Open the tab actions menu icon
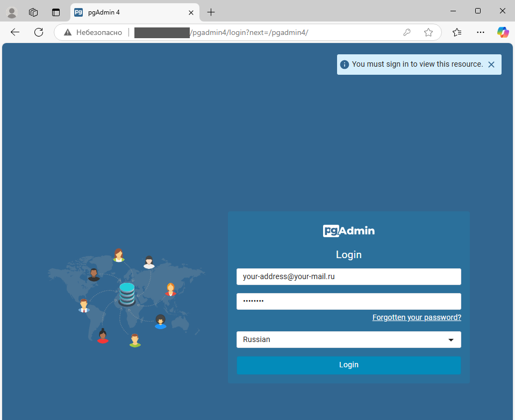The width and height of the screenshot is (515, 420). 56,12
